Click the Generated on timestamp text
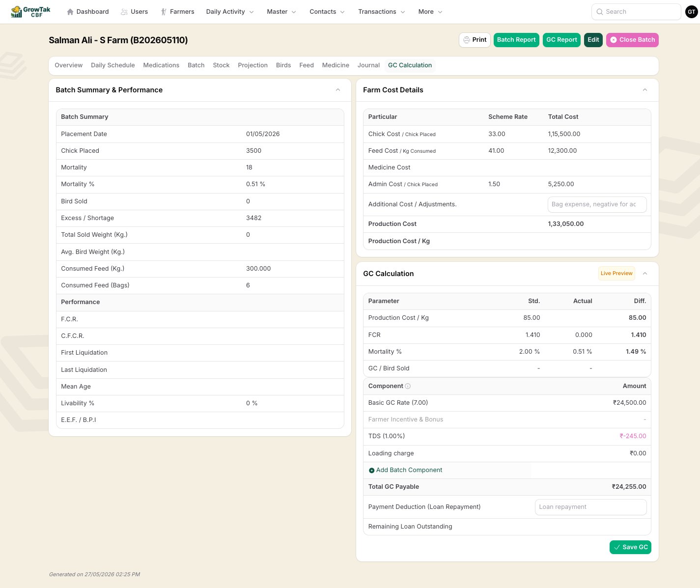This screenshot has height=588, width=700. click(94, 574)
